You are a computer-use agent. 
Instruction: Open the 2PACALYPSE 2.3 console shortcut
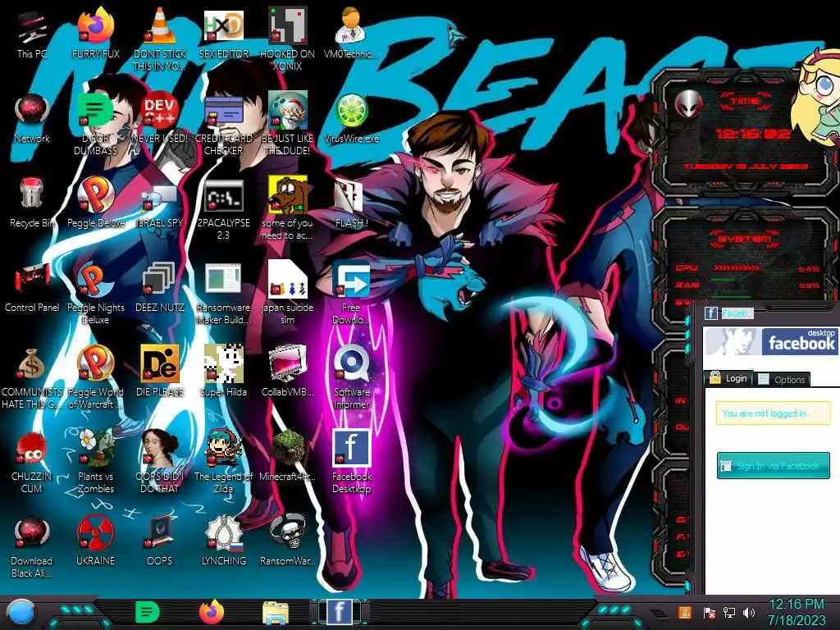pos(223,196)
